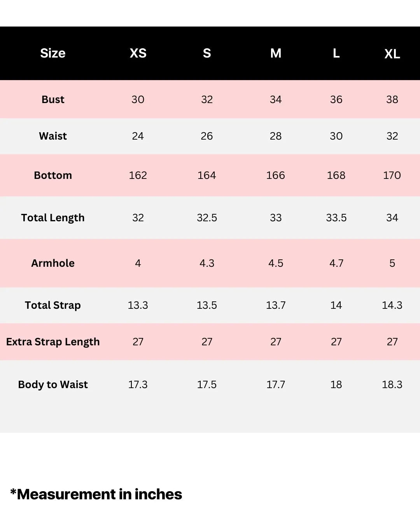Image resolution: width=420 pixels, height=525 pixels.
Task: Select the XS size column header
Action: [138, 53]
